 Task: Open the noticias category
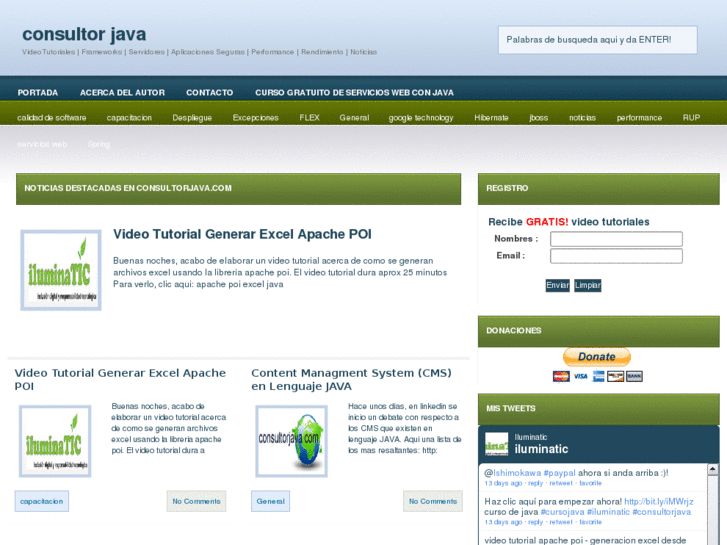click(582, 118)
